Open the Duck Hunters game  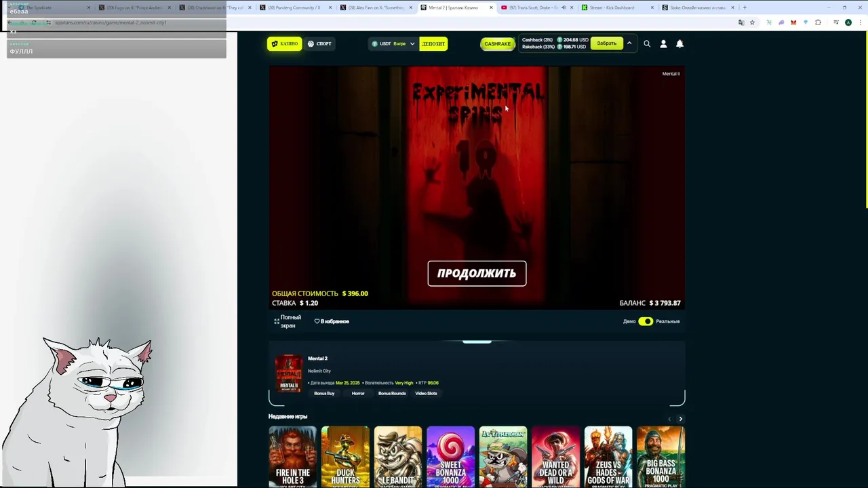coord(345,457)
